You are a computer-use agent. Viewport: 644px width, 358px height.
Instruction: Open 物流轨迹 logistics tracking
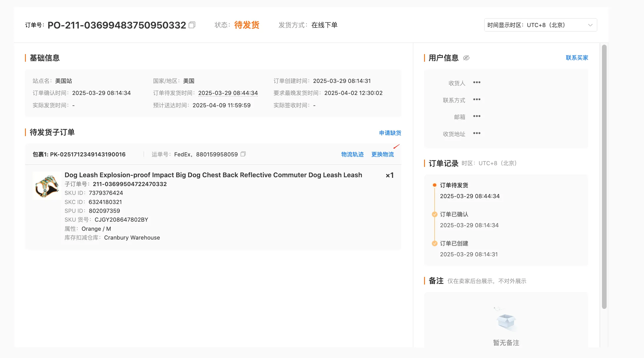point(352,154)
